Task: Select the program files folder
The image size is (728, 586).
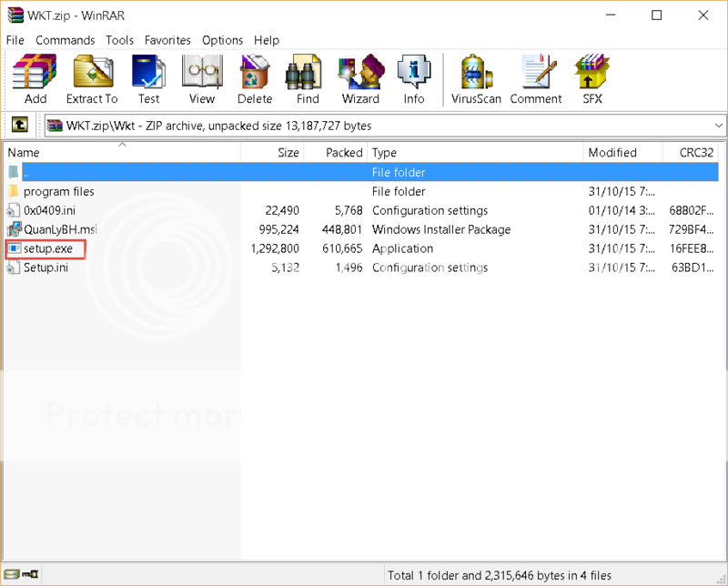Action: (58, 191)
